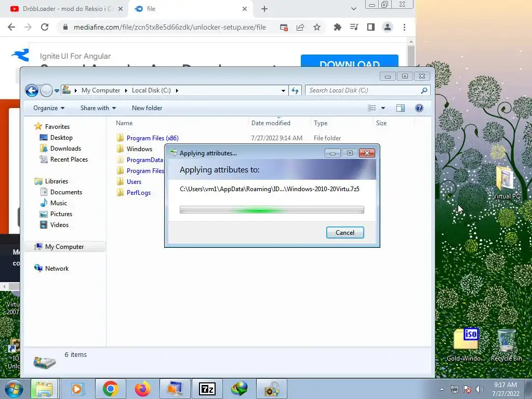Screen dimensions: 532x399
Task: Open Chrome side panel icon
Action: (371, 27)
